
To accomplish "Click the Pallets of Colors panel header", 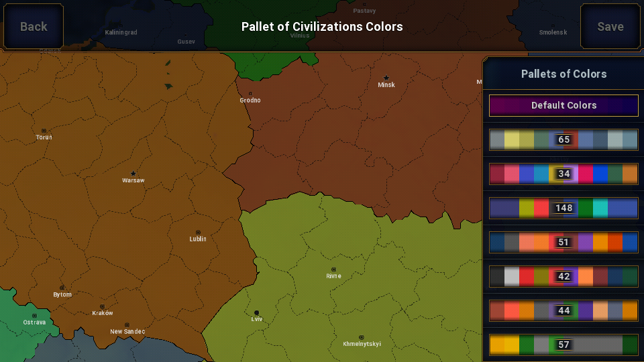I will click(x=563, y=74).
